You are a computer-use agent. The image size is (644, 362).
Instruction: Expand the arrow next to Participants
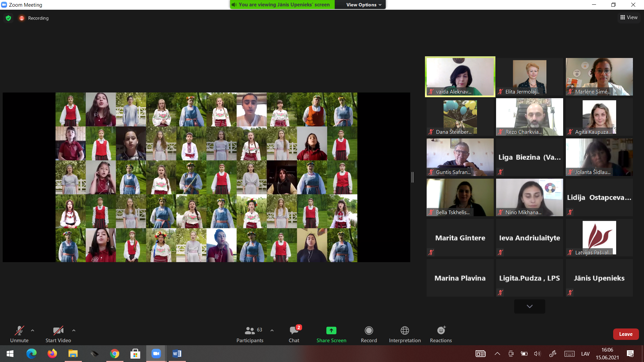click(x=272, y=330)
